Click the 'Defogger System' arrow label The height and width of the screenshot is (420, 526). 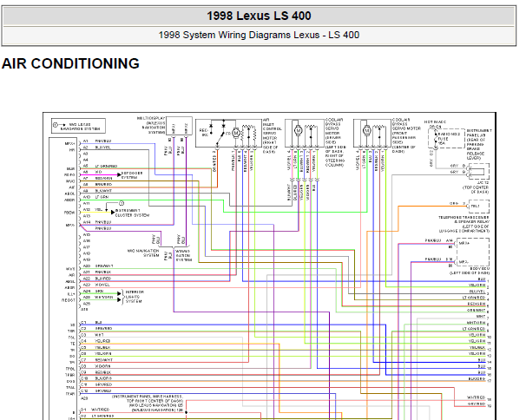(132, 174)
